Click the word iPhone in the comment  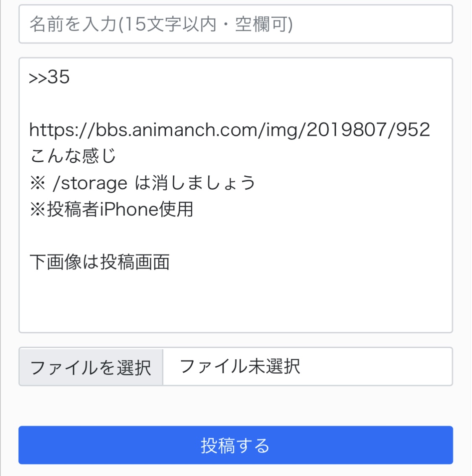pyautogui.click(x=129, y=209)
